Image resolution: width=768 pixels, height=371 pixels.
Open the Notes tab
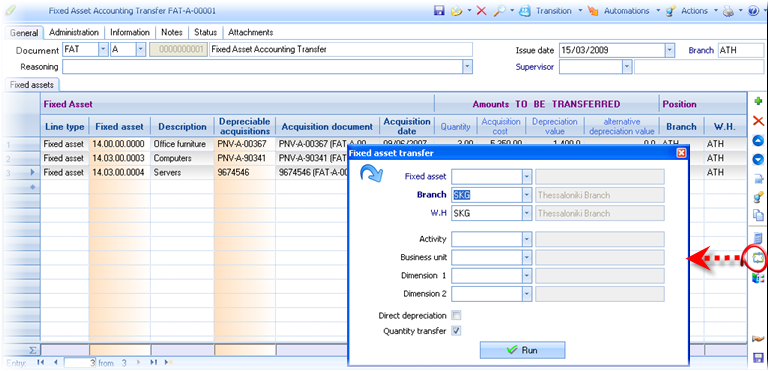pos(172,32)
